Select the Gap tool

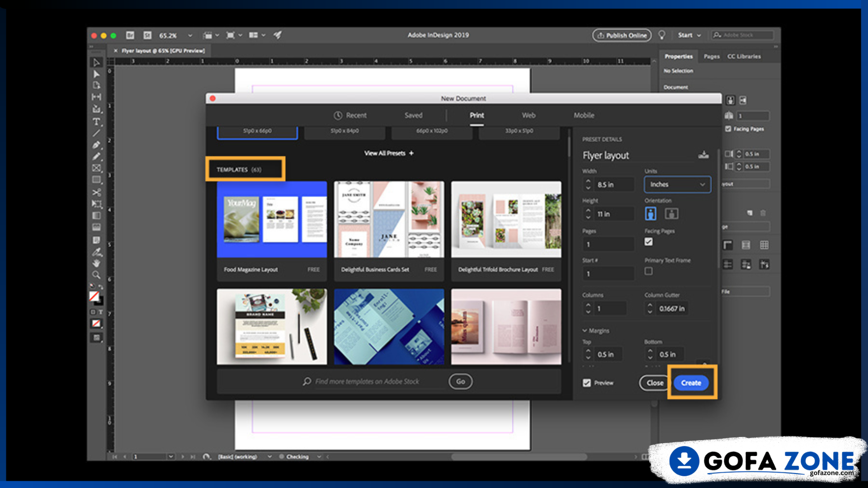96,97
